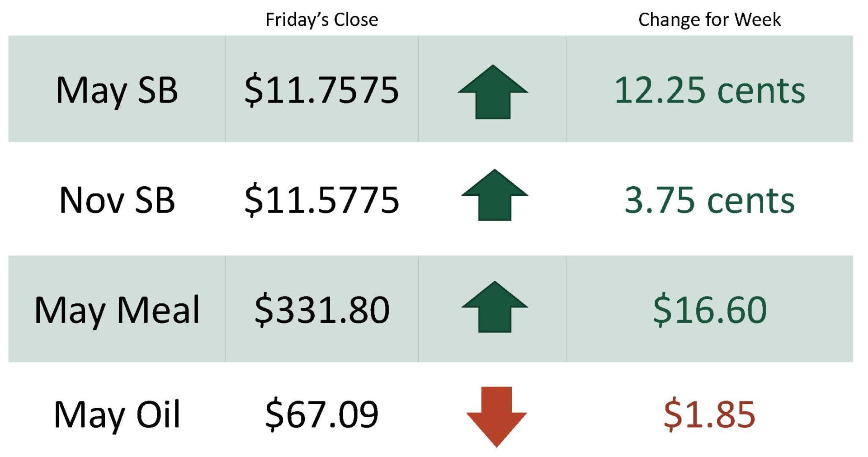Screen dimensions: 868x457
Task: Select the $11.5775 closing price
Action: coord(321,200)
